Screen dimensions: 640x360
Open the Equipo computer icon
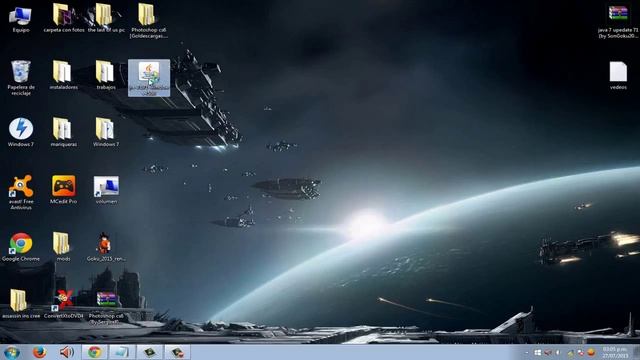coord(20,19)
